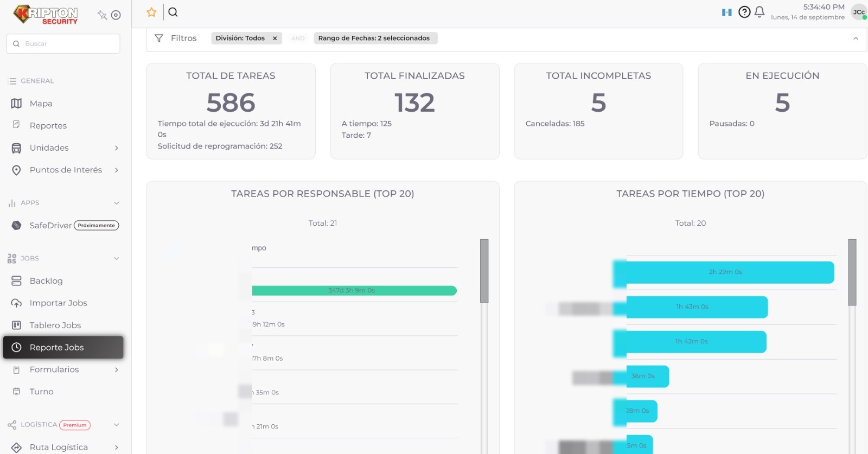Collapse the LOGÍSTICA section
Image resolution: width=868 pixels, height=454 pixels.
pos(117,425)
